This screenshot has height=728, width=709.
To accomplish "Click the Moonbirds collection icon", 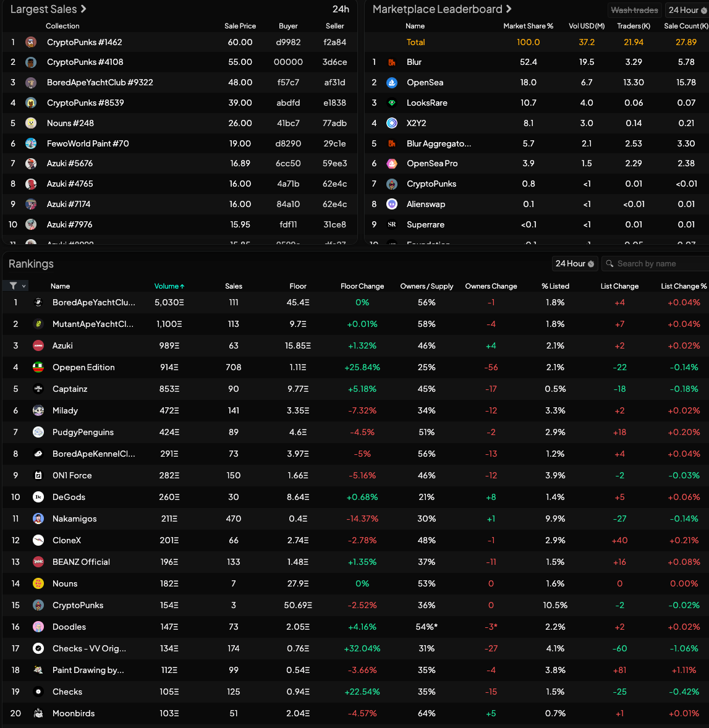I will 38,713.
